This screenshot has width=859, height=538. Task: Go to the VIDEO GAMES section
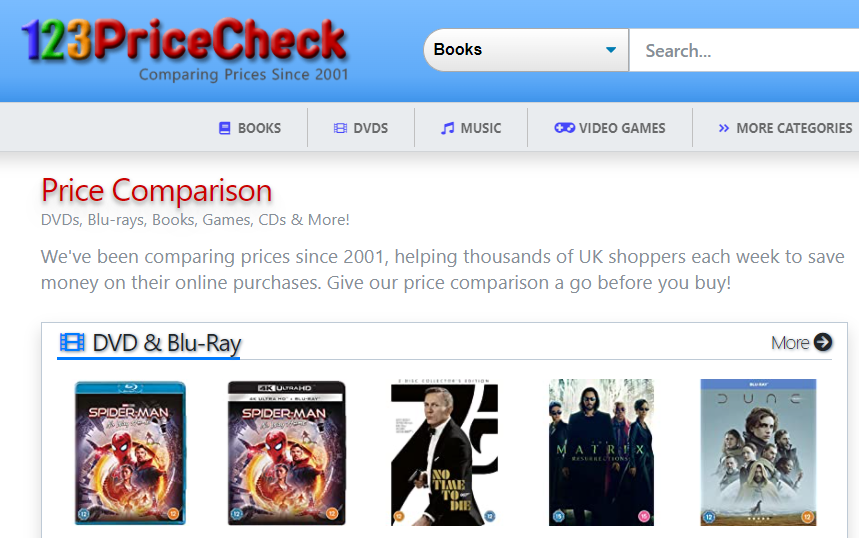click(610, 128)
